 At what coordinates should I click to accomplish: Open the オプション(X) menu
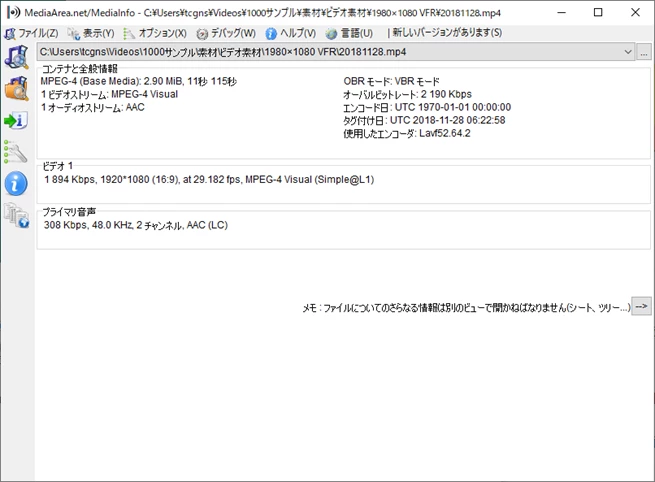point(155,33)
